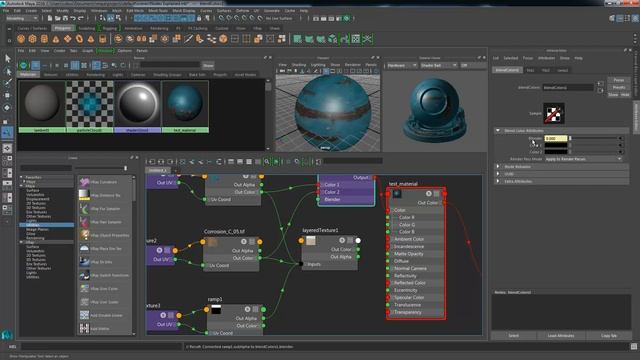Open the Shader Ball dropdown
640x360 pixels.
tap(438, 65)
